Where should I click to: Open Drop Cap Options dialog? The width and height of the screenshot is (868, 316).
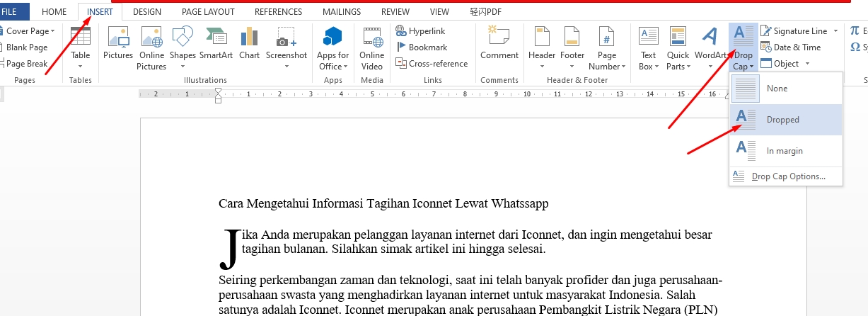point(786,176)
